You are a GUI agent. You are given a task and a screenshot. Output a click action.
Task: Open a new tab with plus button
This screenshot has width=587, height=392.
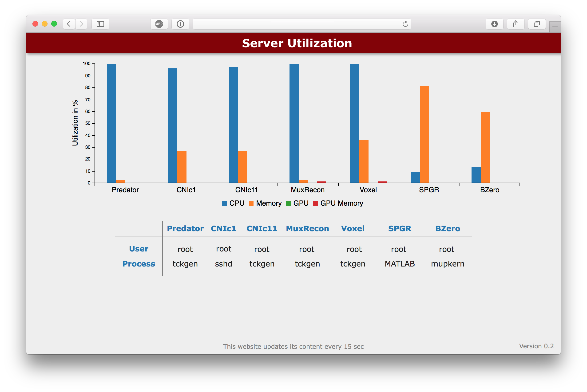[x=555, y=27]
